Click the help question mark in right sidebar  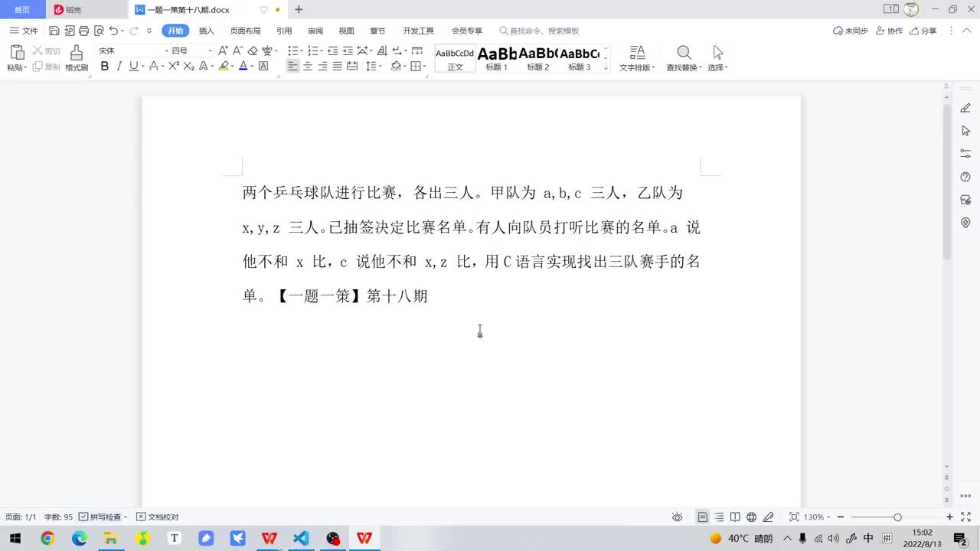(x=965, y=177)
